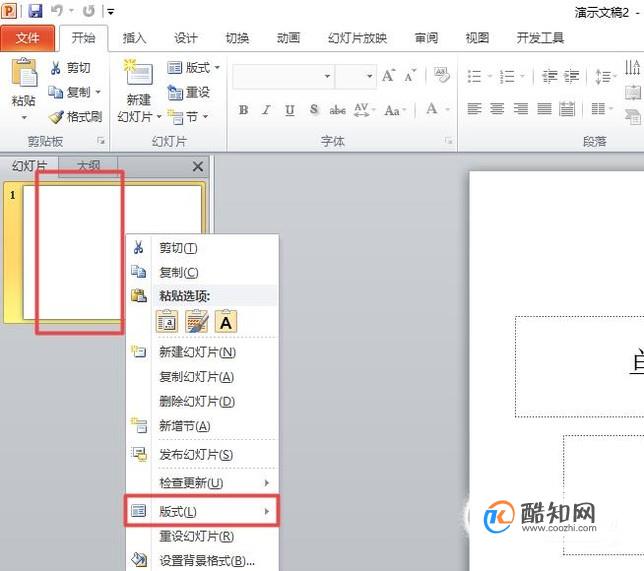
Task: Click the increase font size icon
Action: (x=388, y=76)
